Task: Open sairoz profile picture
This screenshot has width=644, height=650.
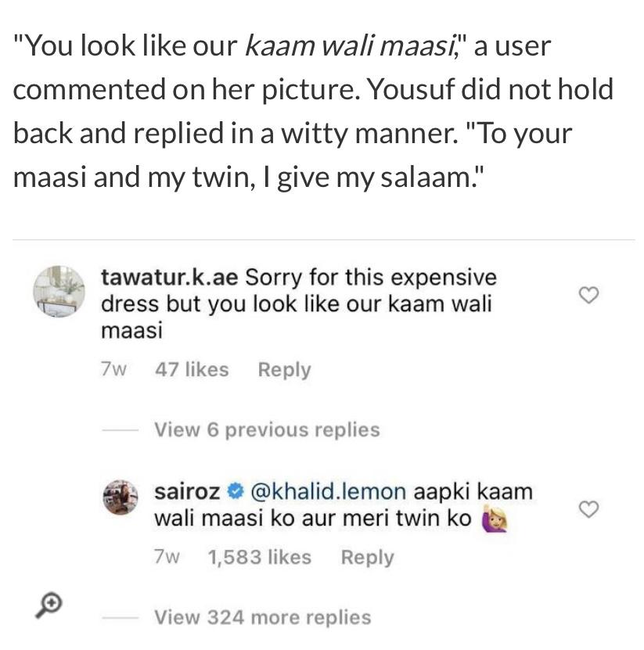Action: (x=121, y=497)
